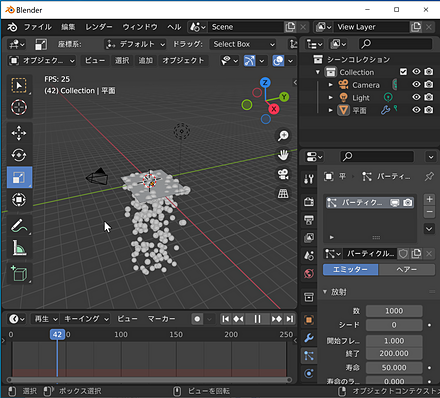Toggle the Collection exclude checkbox
This screenshot has height=398, width=440.
pyautogui.click(x=403, y=72)
